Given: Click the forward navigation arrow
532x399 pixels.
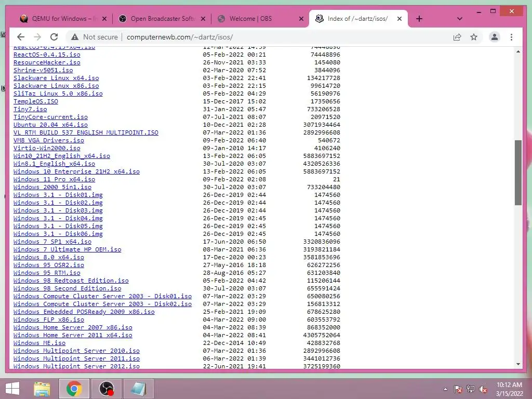Looking at the screenshot, I should tap(37, 37).
